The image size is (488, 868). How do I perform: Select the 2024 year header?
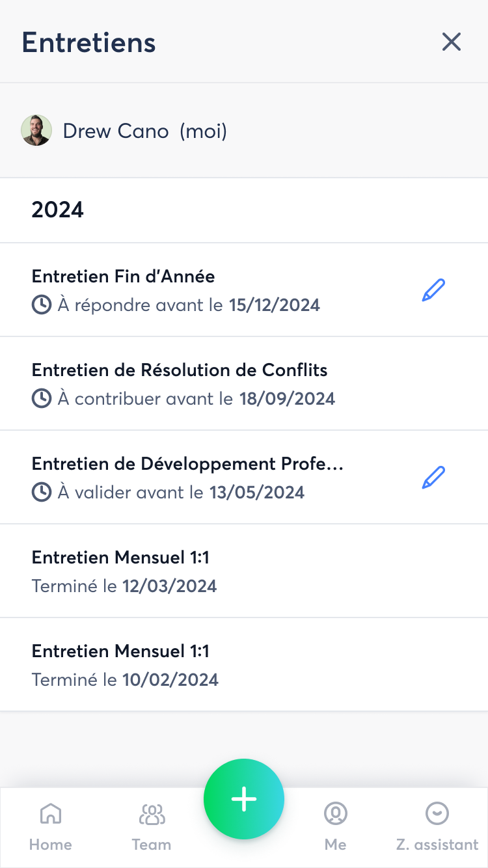[x=58, y=210]
